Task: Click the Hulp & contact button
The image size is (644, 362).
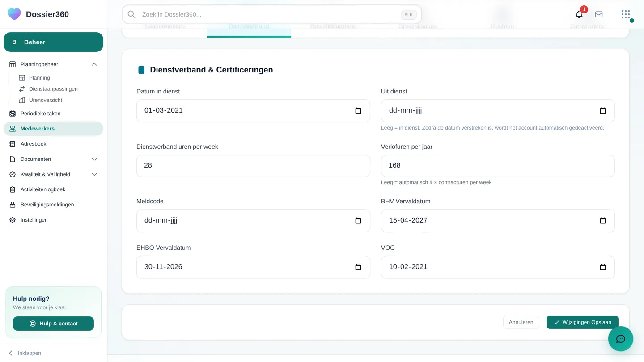Action: point(53,324)
